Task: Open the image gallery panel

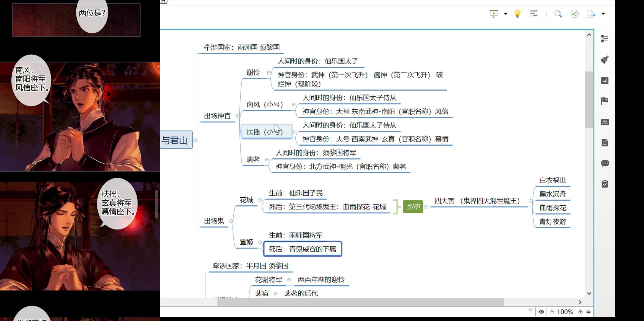Action: click(605, 81)
